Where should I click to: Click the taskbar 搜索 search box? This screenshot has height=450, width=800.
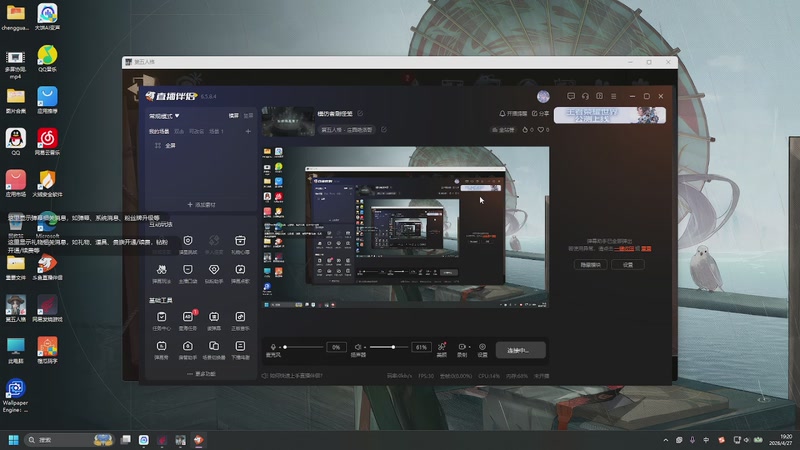point(69,440)
